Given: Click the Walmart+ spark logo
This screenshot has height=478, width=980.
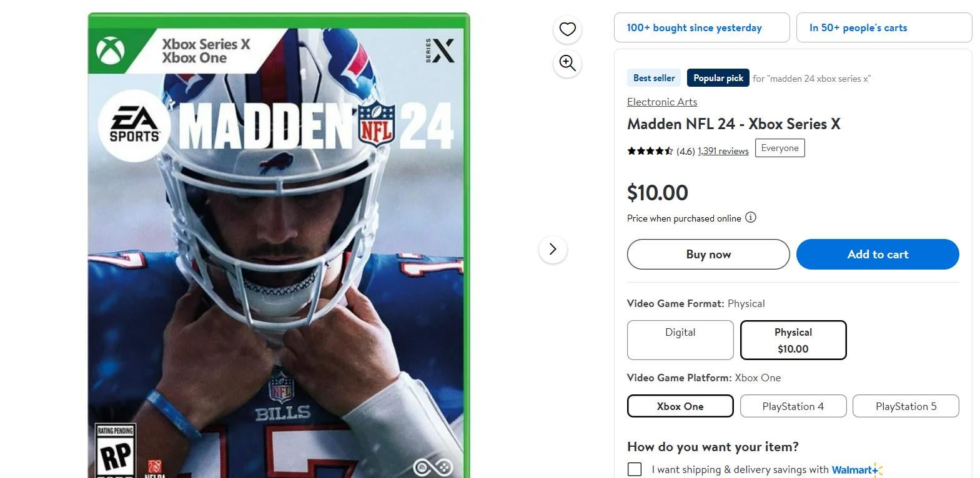Looking at the screenshot, I should pos(878,470).
